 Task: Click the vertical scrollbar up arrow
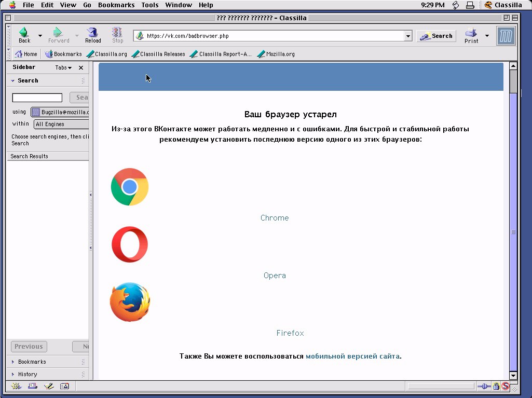click(x=513, y=66)
